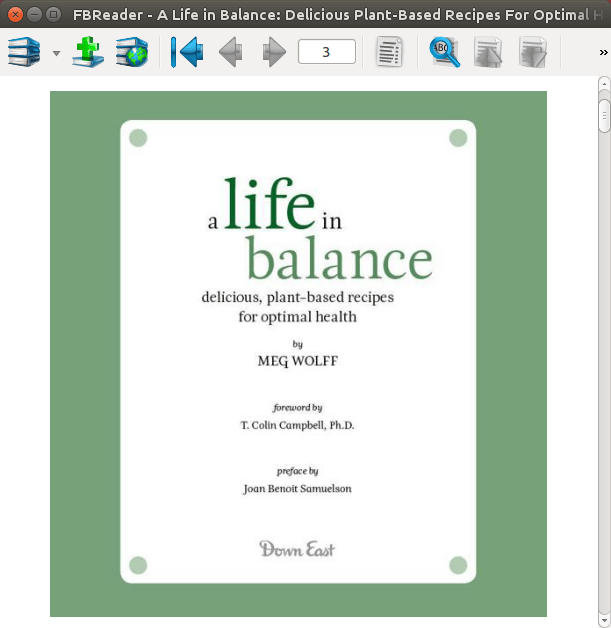This screenshot has height=628, width=611.
Task: Minimize the FBReader window
Action: tap(34, 14)
